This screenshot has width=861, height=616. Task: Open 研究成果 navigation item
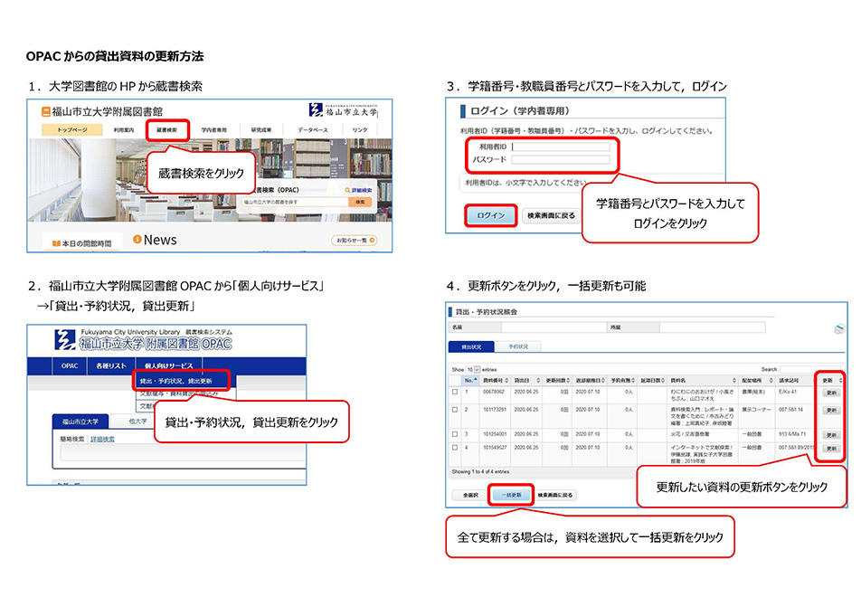261,130
